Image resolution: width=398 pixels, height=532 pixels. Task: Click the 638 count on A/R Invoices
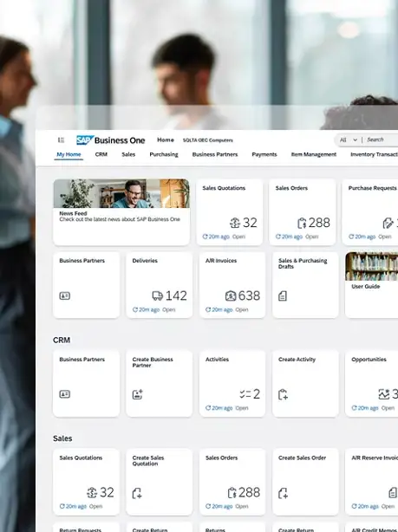pyautogui.click(x=249, y=295)
